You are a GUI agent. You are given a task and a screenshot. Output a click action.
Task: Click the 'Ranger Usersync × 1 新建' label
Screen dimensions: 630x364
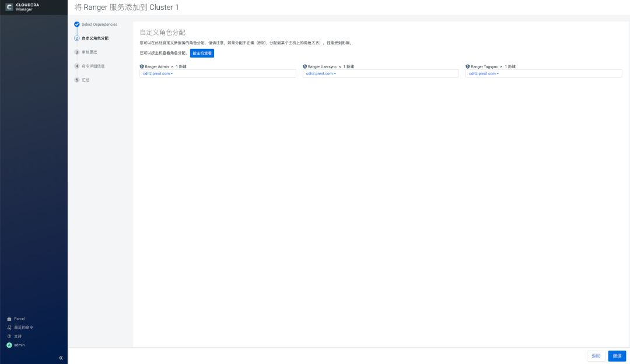(331, 66)
